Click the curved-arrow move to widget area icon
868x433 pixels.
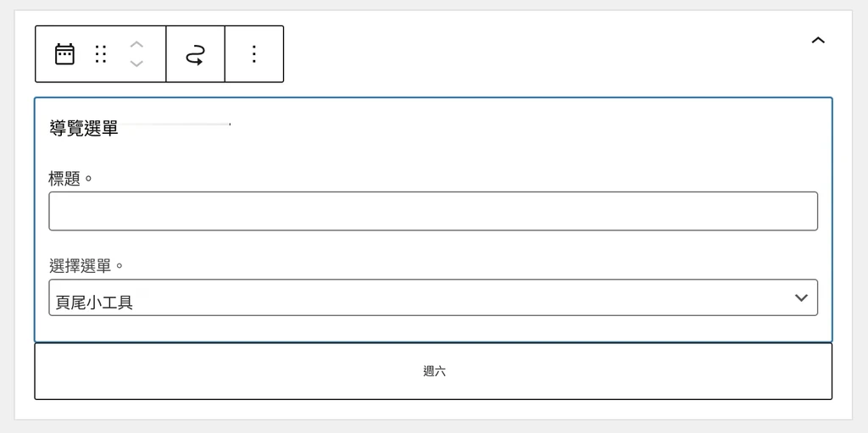(195, 55)
